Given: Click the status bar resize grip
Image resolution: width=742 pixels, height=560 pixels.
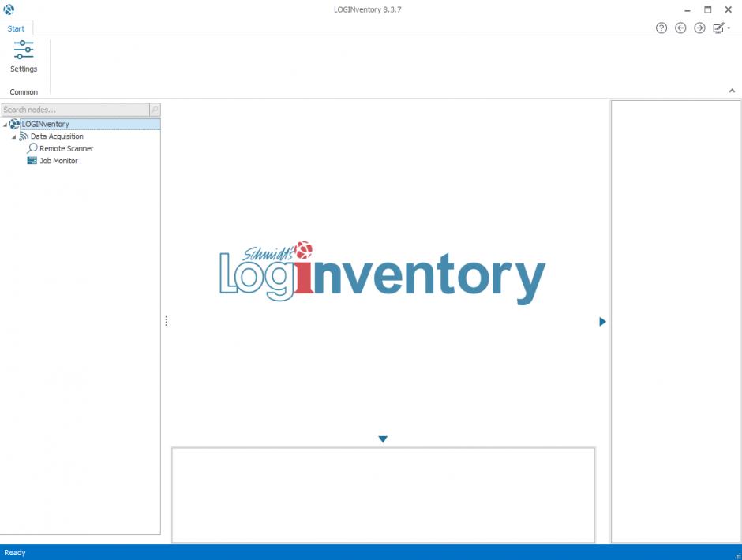Looking at the screenshot, I should click(x=737, y=555).
